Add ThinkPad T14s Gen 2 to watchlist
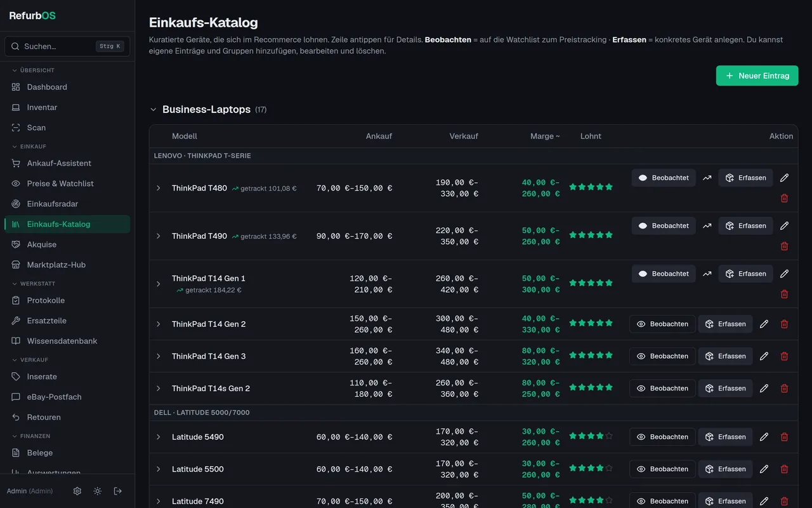 (x=662, y=389)
